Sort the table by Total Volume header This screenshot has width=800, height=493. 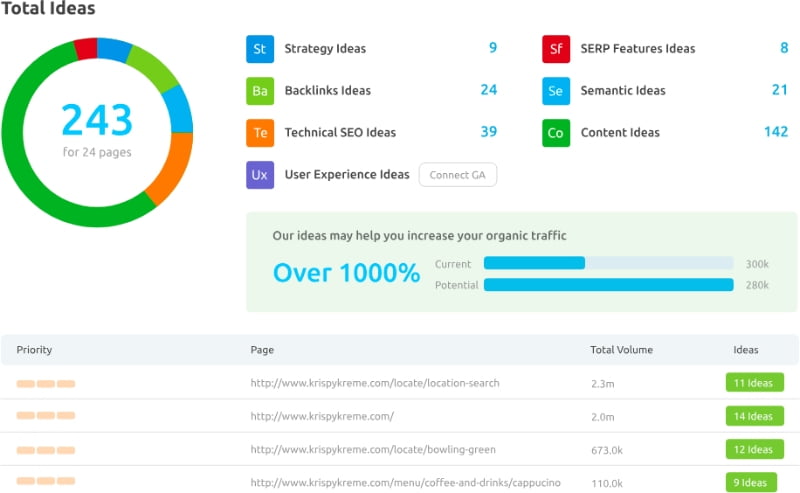pos(621,350)
